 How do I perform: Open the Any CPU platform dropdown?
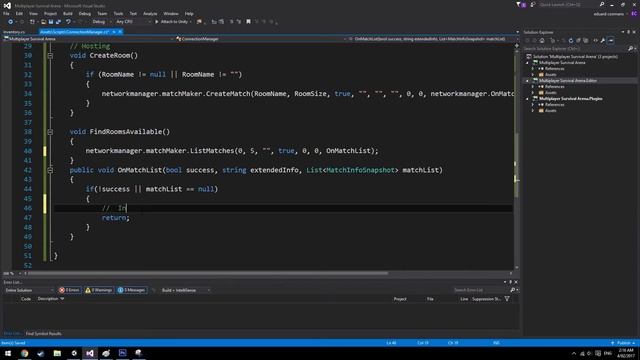tap(133, 22)
